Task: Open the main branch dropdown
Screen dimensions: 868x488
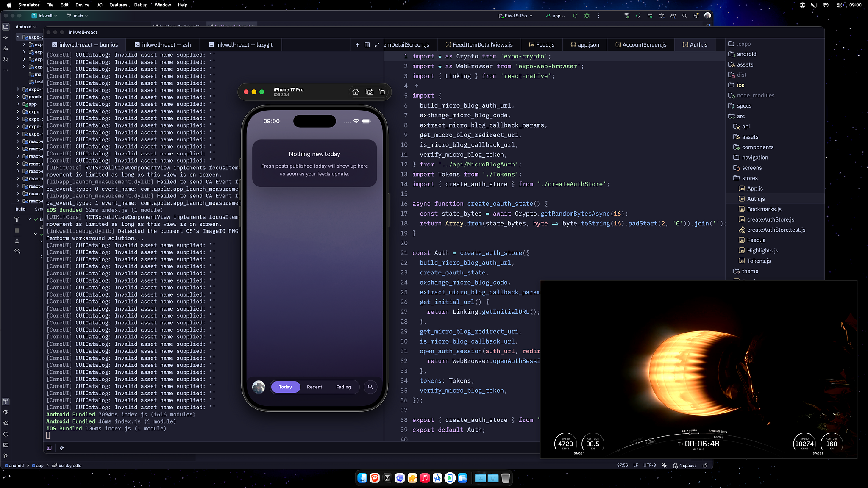Action: pos(78,16)
